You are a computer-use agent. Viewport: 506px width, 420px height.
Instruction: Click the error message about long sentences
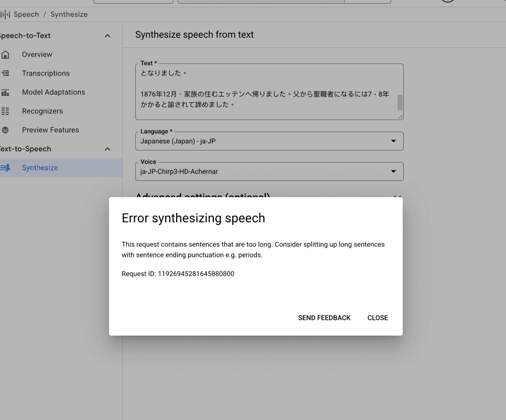click(x=253, y=250)
